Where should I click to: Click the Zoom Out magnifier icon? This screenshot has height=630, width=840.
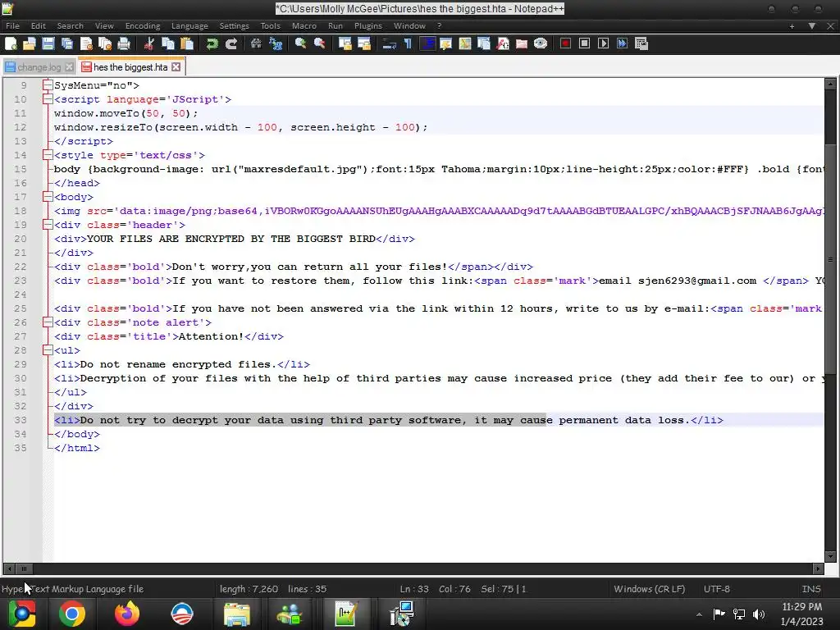pyautogui.click(x=319, y=44)
